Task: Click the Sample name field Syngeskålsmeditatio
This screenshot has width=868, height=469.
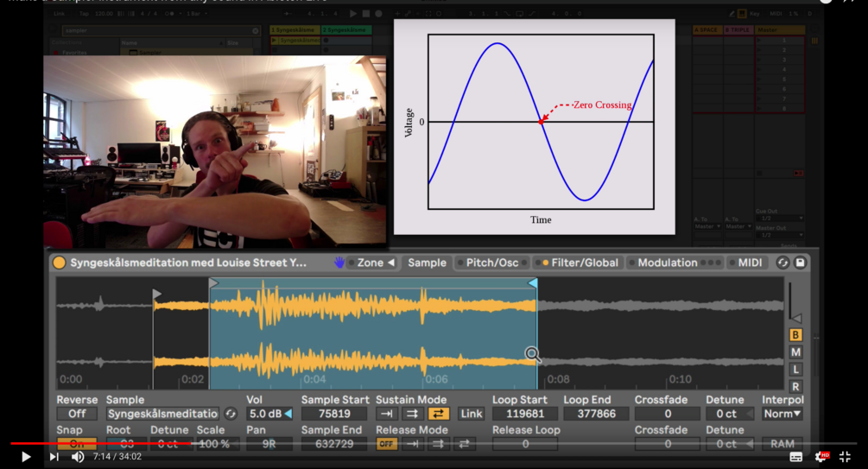Action: [162, 414]
